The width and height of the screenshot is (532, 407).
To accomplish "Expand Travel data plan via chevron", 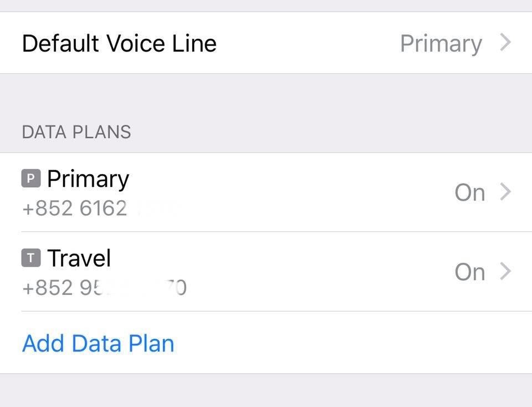I will [x=505, y=272].
